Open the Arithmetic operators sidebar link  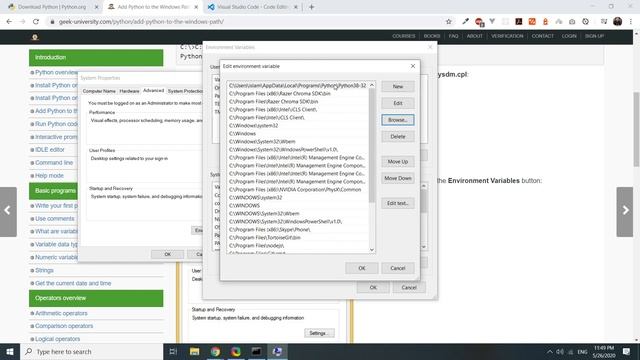[61, 313]
